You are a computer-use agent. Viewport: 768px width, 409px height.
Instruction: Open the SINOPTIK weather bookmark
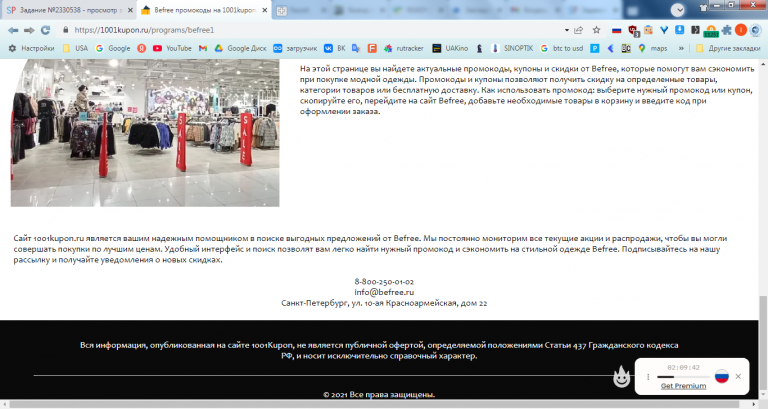tap(512, 48)
